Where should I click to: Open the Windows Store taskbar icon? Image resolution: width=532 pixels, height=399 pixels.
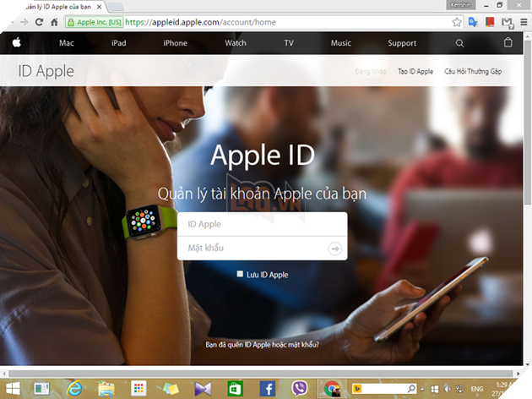(235, 389)
